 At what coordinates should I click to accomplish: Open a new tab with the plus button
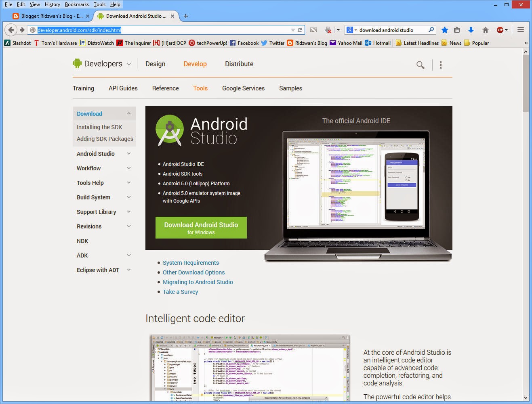tap(186, 16)
